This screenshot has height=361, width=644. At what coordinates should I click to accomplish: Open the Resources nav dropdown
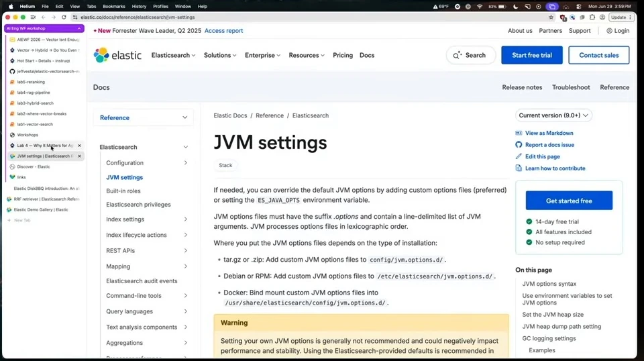[307, 55]
